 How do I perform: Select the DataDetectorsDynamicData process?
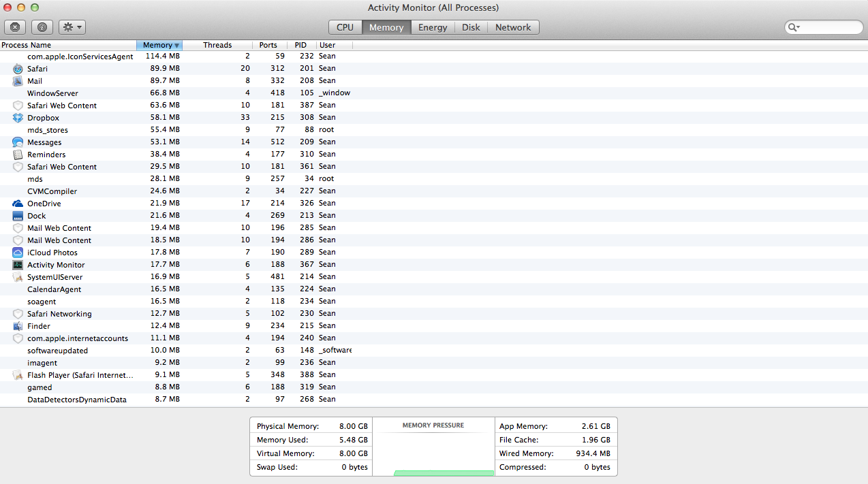pos(77,400)
